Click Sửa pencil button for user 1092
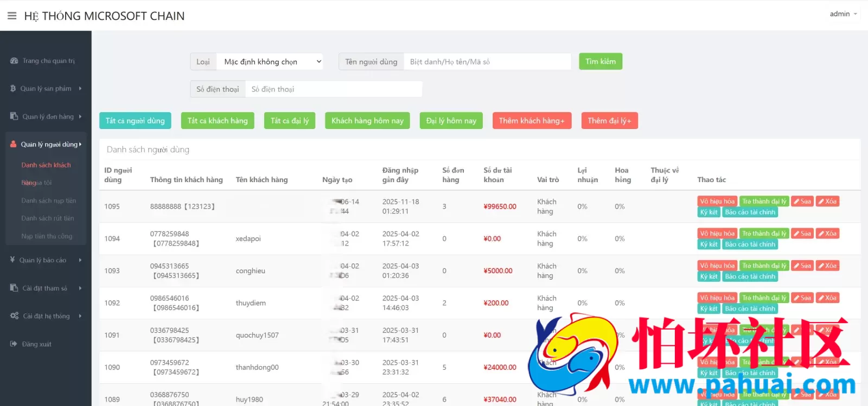The image size is (868, 406). tap(802, 298)
